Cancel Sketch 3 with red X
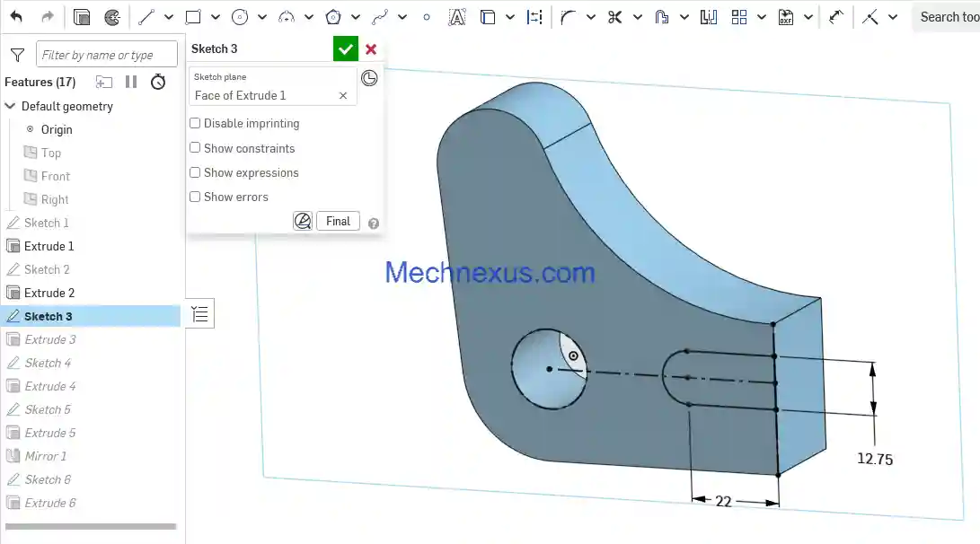Image resolution: width=980 pixels, height=544 pixels. [371, 49]
